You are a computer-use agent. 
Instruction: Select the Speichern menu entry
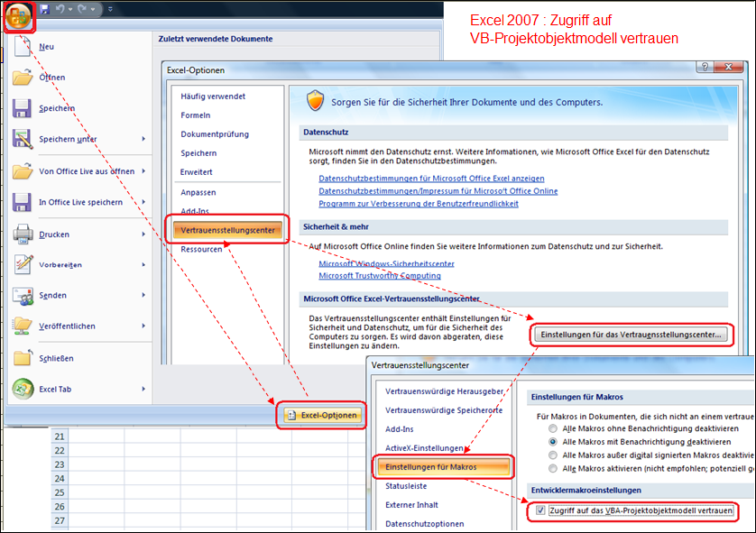(57, 108)
